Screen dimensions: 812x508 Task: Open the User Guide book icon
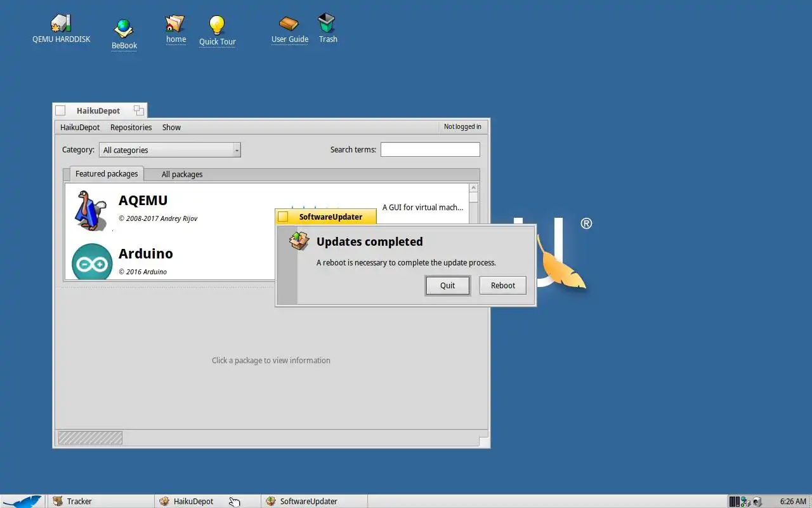pos(289,23)
